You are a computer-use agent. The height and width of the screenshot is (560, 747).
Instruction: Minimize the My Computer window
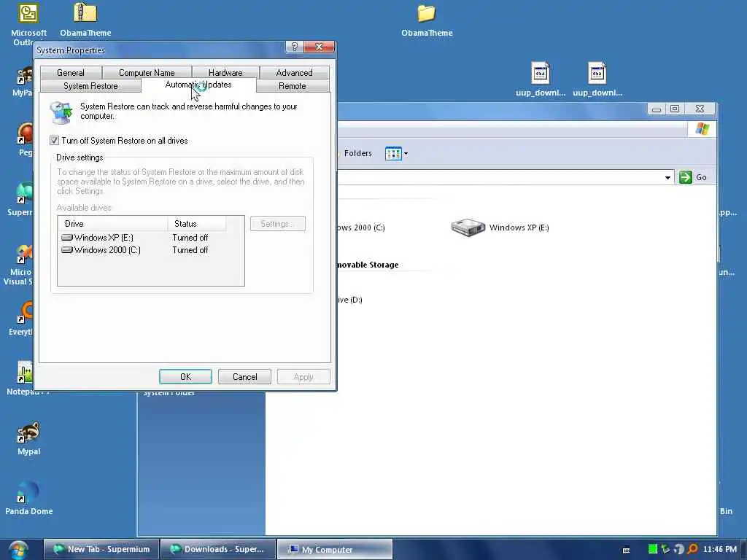(657, 109)
